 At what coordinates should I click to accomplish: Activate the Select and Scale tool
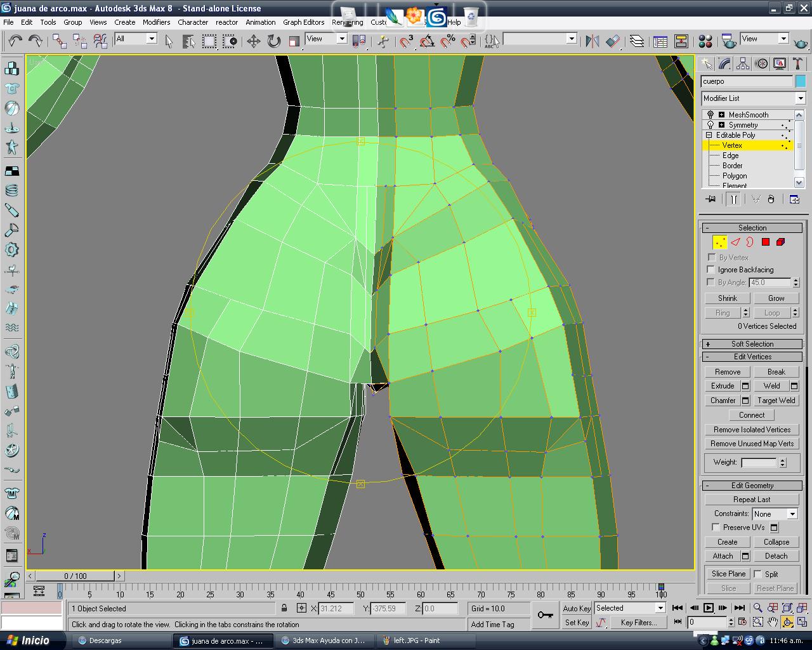pyautogui.click(x=294, y=41)
